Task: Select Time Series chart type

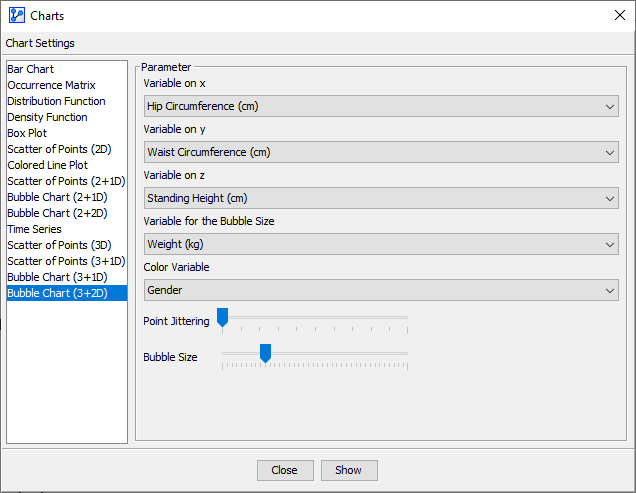Action: [35, 229]
